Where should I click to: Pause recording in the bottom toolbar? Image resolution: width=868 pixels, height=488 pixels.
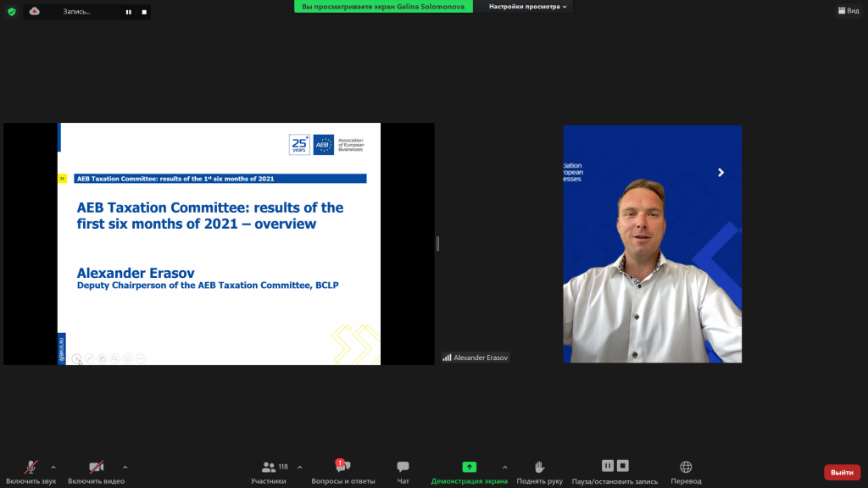click(608, 466)
